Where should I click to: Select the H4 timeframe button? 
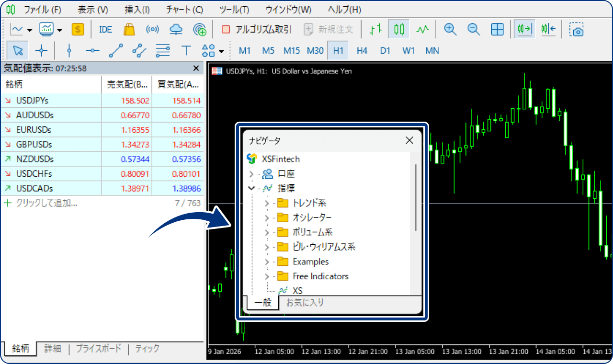tap(362, 50)
